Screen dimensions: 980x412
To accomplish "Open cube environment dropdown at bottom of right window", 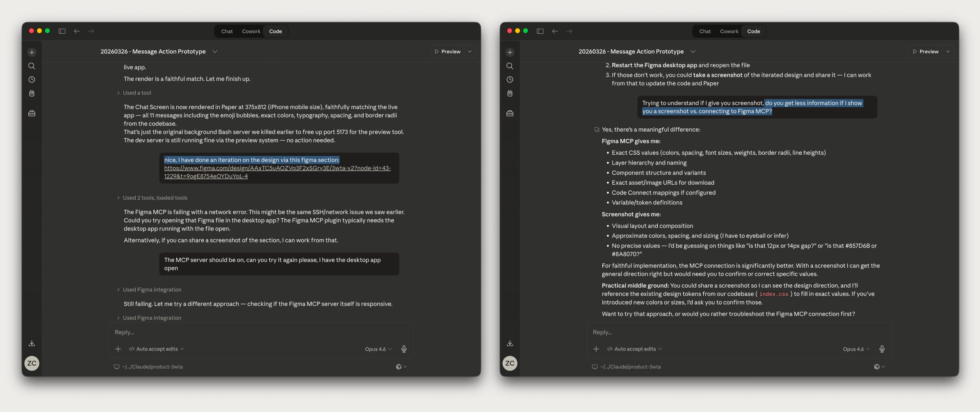I will (x=879, y=367).
